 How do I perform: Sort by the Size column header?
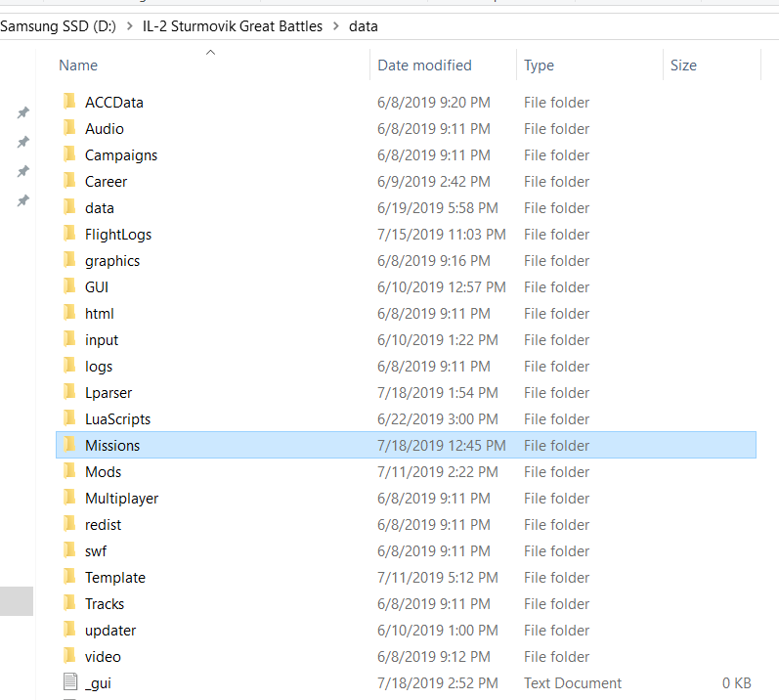(683, 66)
